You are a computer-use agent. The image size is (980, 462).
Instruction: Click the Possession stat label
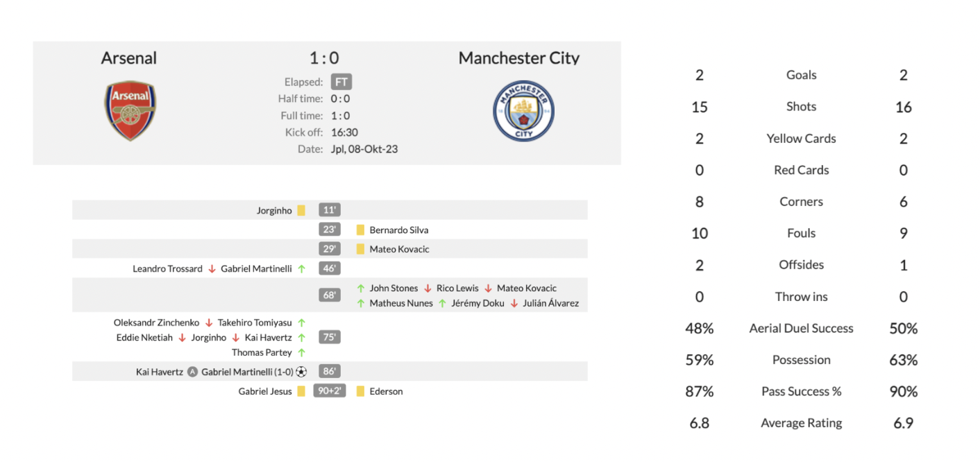point(801,359)
